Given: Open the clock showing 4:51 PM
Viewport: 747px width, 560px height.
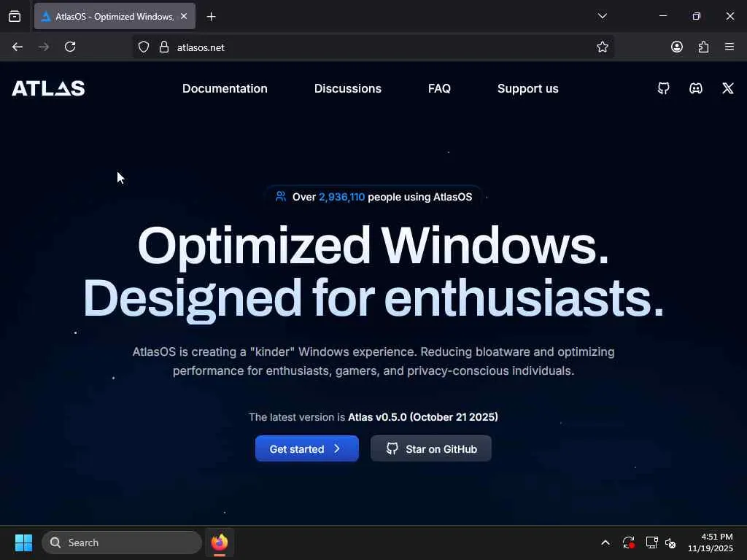Looking at the screenshot, I should click(x=711, y=542).
